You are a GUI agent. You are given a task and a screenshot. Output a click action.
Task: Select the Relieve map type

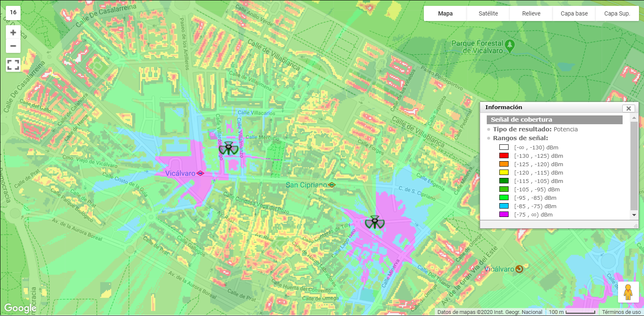click(531, 13)
